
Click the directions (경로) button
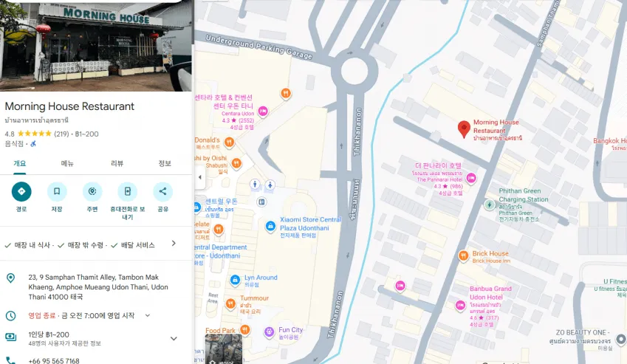pos(21,191)
